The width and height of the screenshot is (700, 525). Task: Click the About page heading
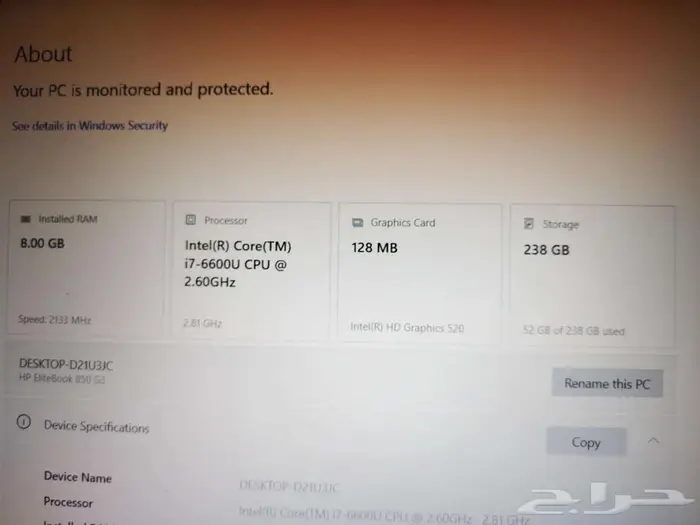(43, 54)
